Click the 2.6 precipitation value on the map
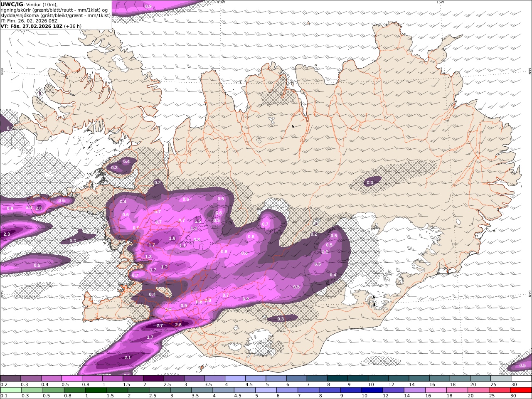Viewport: 532px width, 399px height. pos(178,325)
